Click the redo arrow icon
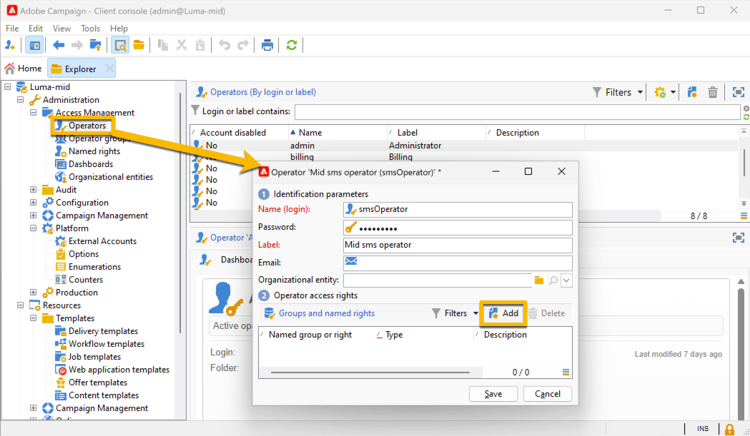Viewport: 750px width, 436px height. [243, 45]
